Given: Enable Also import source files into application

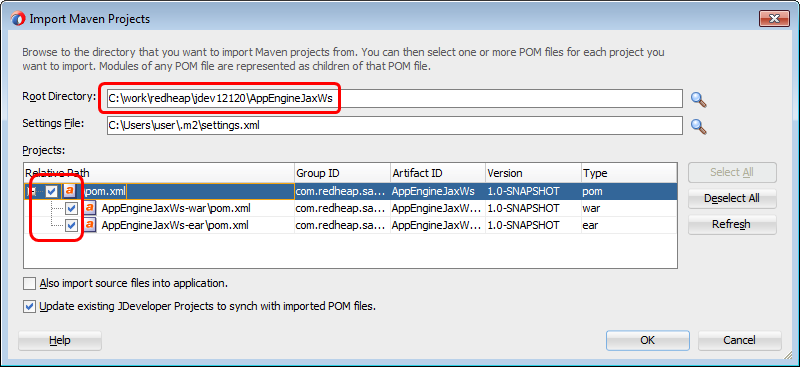Looking at the screenshot, I should click(x=30, y=283).
